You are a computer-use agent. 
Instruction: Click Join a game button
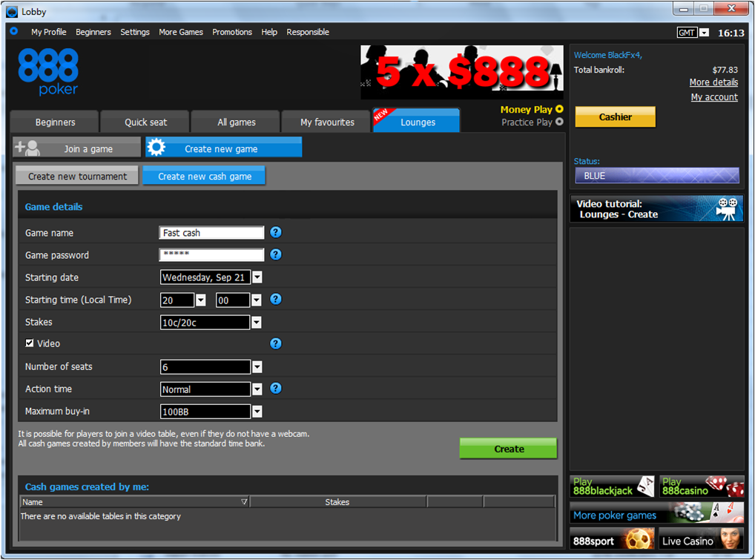tap(77, 148)
